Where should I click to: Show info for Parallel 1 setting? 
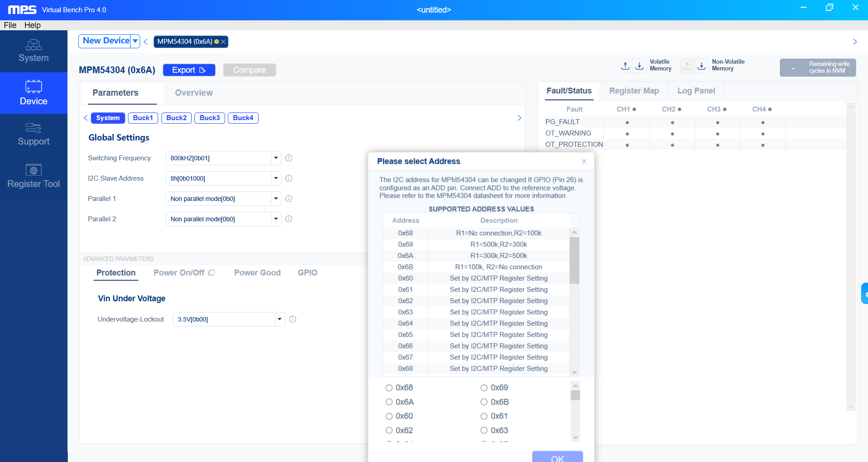289,199
